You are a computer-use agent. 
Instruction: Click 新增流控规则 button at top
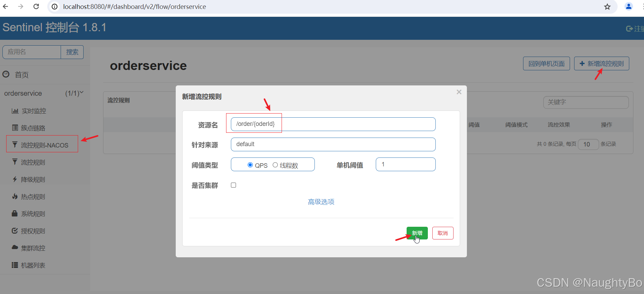(x=602, y=63)
